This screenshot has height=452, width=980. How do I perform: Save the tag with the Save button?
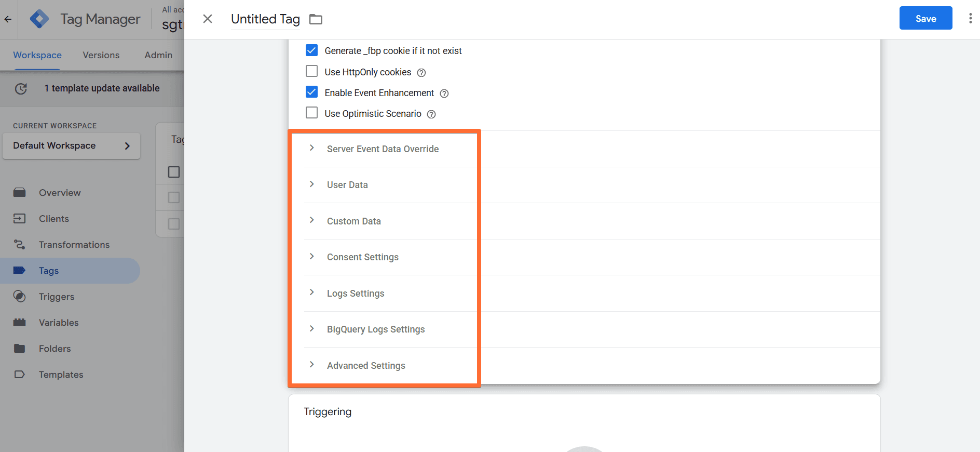point(925,19)
